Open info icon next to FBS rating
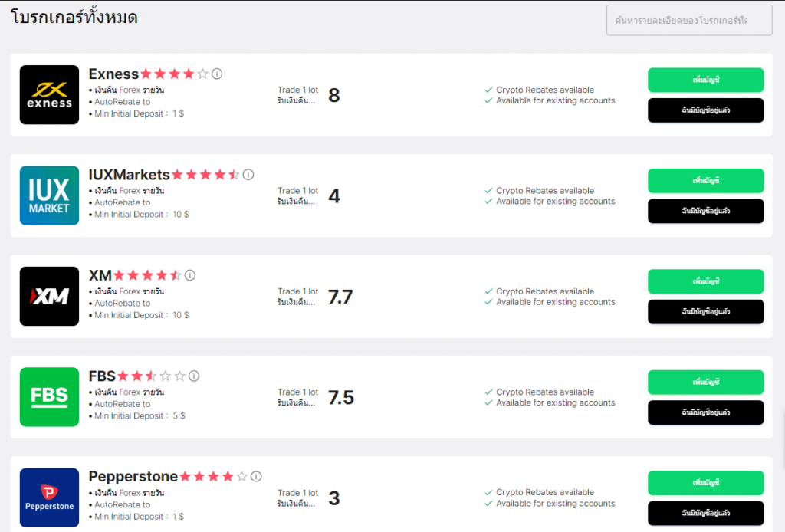 point(194,376)
